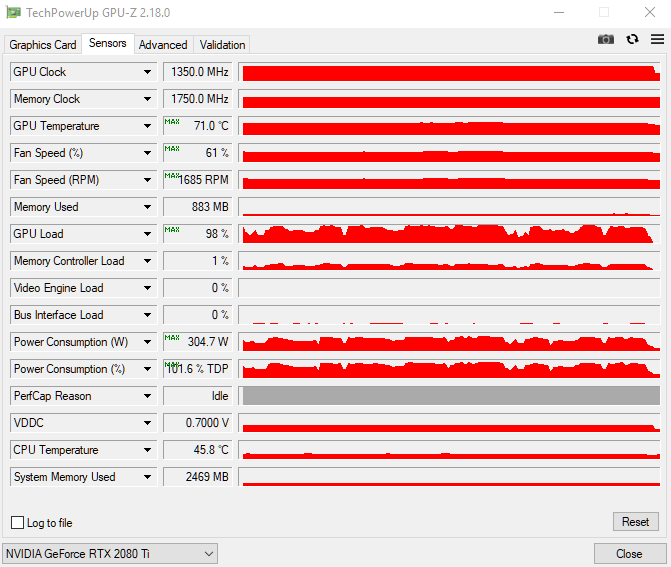Open the Memory Used sensor dropdown
The image size is (671, 567).
pyautogui.click(x=83, y=207)
